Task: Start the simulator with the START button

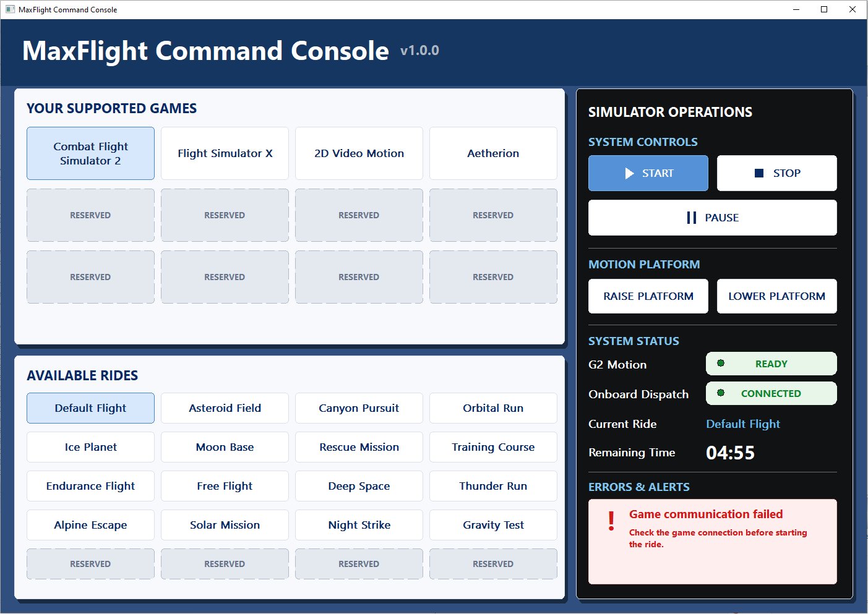Action: coord(648,173)
